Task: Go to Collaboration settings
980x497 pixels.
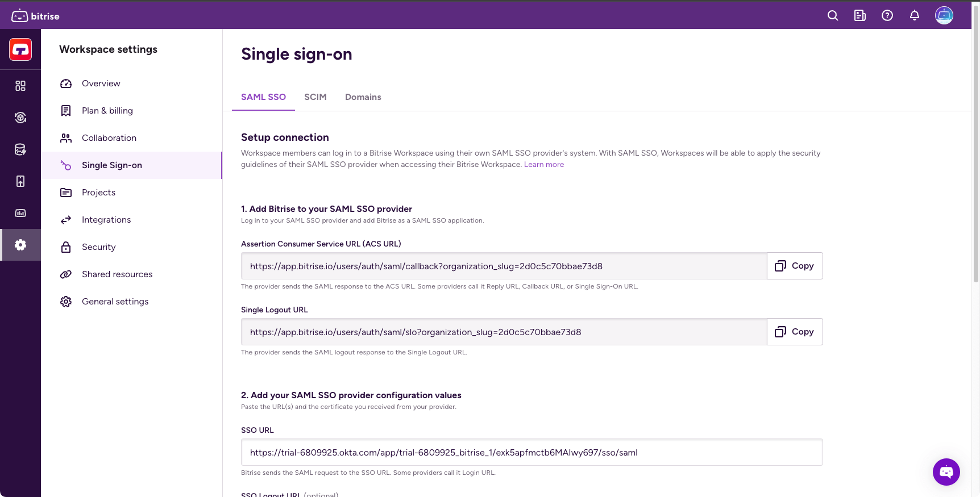Action: (x=109, y=138)
